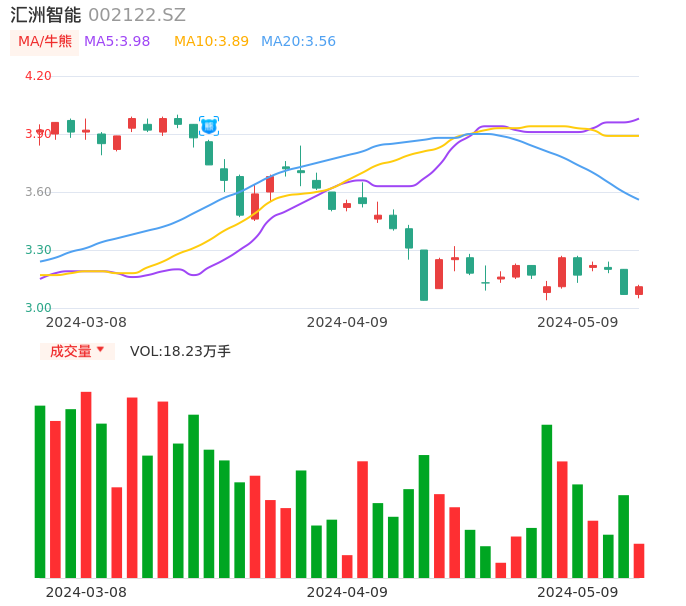Click the red dropdown arrow beside 成交量
This screenshot has height=606, width=686.
pyautogui.click(x=101, y=351)
